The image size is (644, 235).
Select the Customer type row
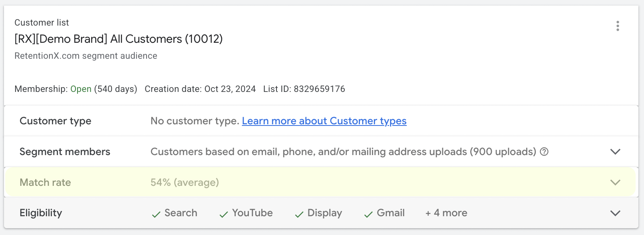[56, 121]
